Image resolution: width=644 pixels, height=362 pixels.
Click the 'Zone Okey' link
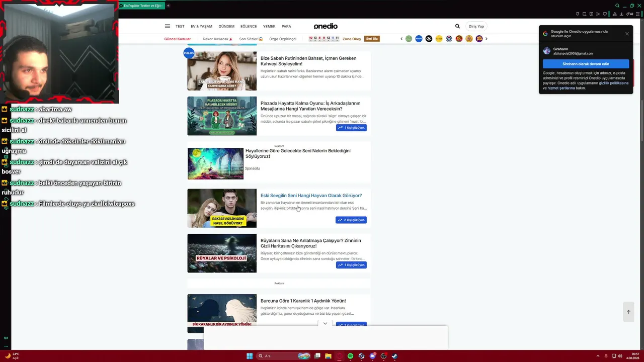pyautogui.click(x=352, y=39)
